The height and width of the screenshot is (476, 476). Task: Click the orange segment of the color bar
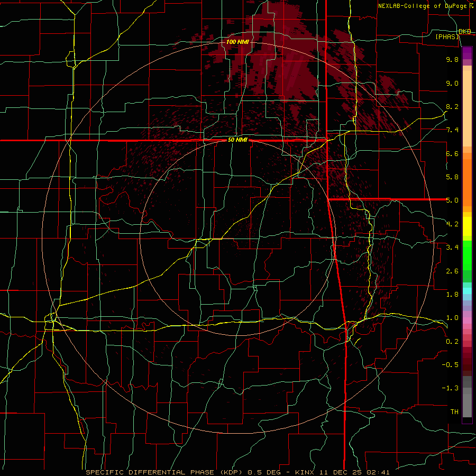point(467,179)
